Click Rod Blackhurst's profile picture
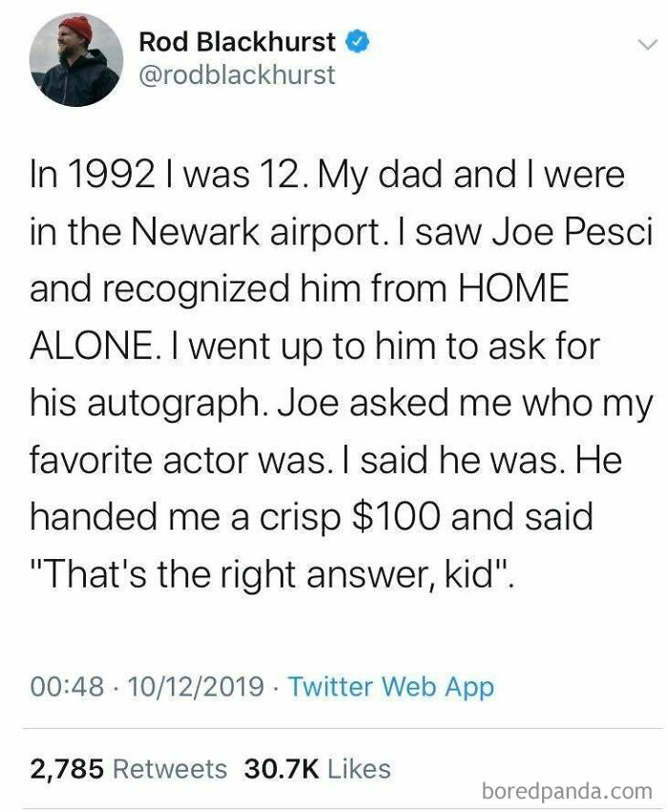Screen dimensions: 668x812 coord(76,58)
